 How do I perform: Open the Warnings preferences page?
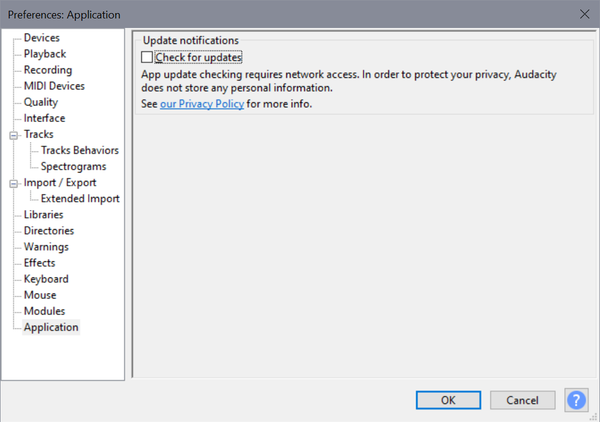pyautogui.click(x=46, y=247)
